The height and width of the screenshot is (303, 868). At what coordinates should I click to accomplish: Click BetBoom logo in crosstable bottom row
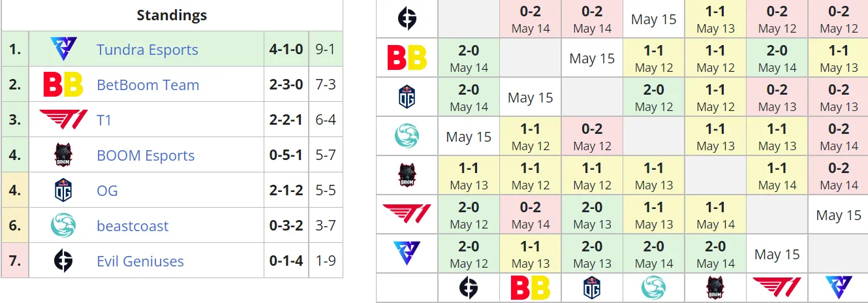pyautogui.click(x=531, y=288)
